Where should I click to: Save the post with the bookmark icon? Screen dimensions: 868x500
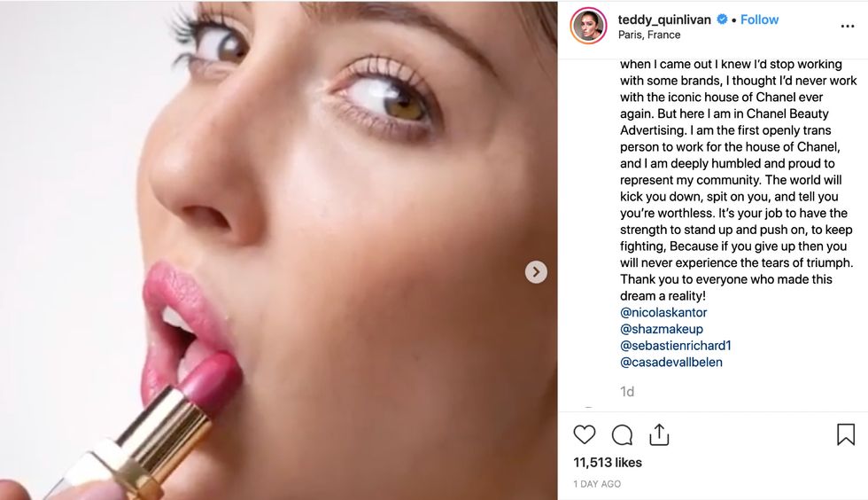point(846,434)
